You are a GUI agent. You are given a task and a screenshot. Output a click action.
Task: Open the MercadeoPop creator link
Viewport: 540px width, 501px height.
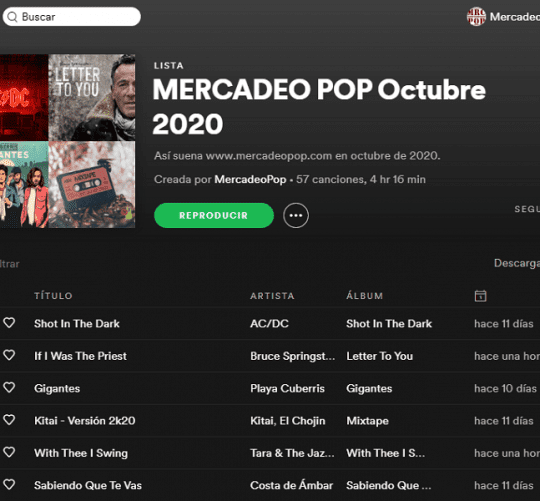click(x=250, y=179)
